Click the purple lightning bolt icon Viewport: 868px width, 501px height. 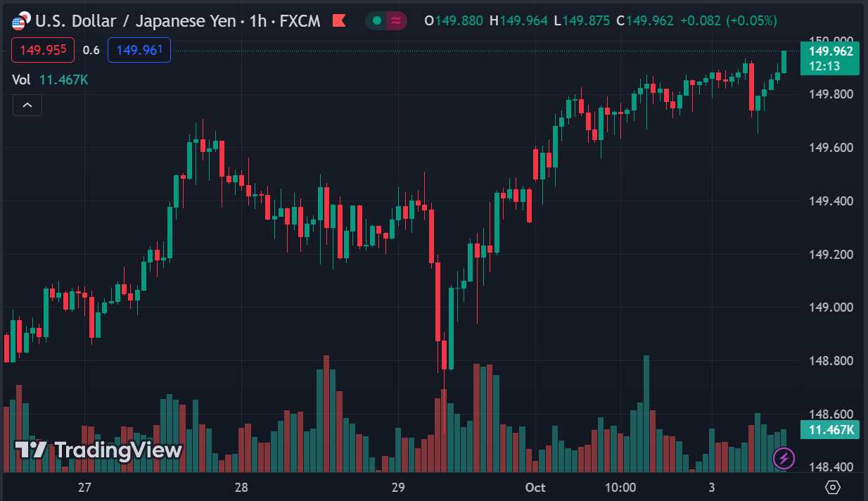point(784,459)
